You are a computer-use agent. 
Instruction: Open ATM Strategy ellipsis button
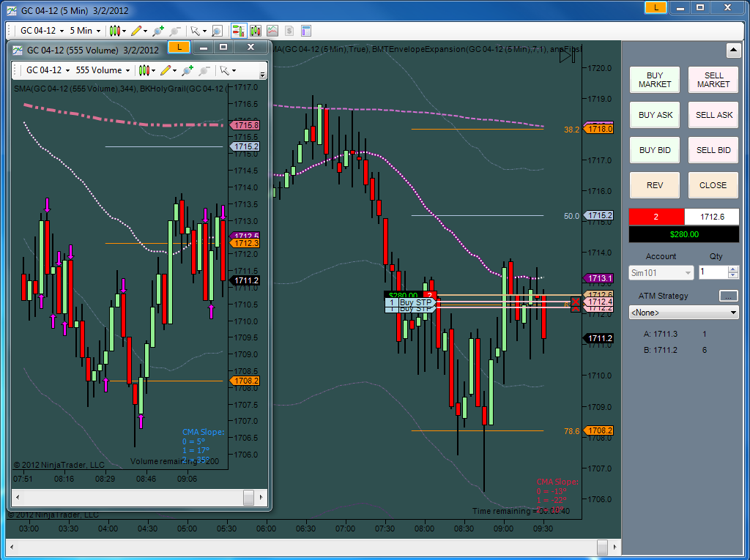click(x=729, y=296)
